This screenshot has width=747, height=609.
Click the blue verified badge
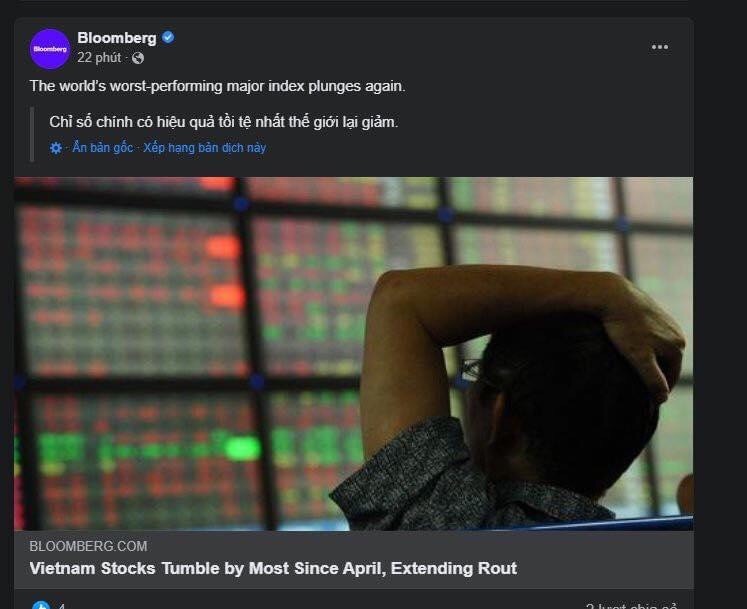coord(168,37)
